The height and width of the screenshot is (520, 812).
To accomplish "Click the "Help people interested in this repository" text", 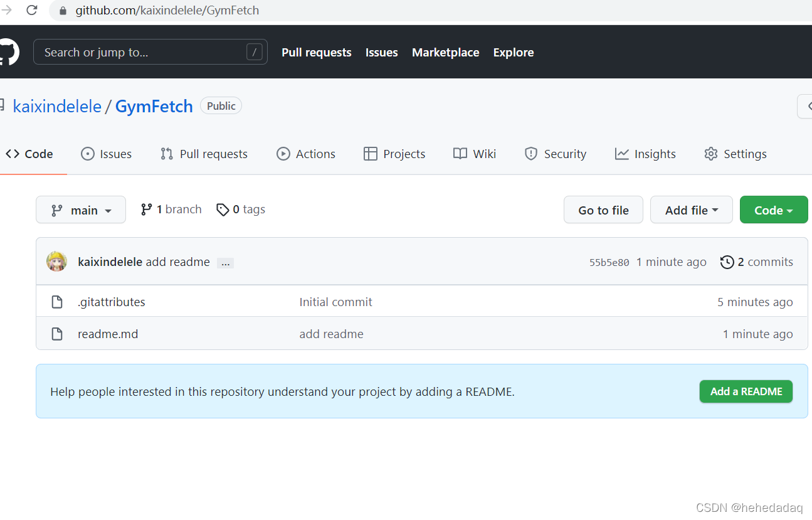I will click(282, 391).
